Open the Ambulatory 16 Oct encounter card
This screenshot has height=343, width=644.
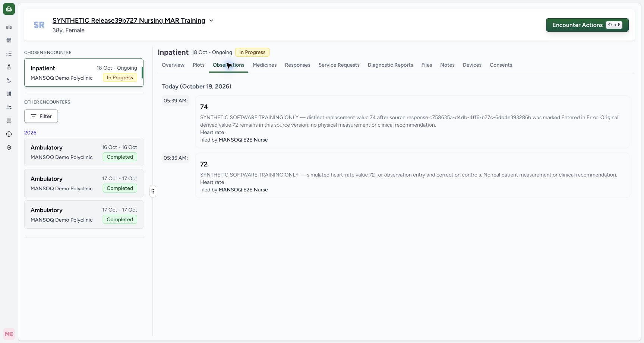pos(84,152)
